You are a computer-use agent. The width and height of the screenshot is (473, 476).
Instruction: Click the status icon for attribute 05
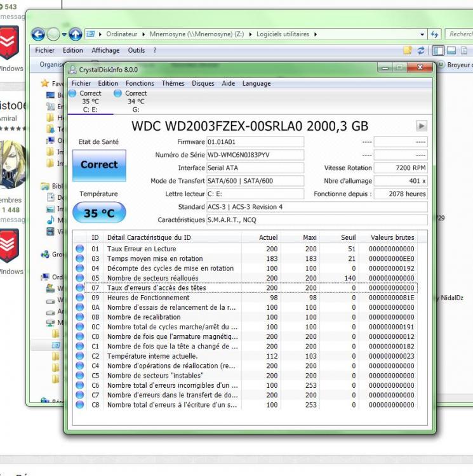pos(80,278)
